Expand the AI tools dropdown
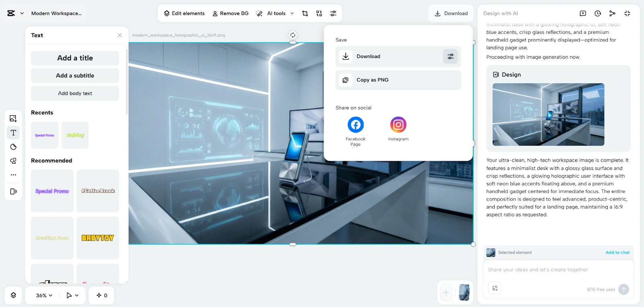The height and width of the screenshot is (307, 644). (x=292, y=13)
